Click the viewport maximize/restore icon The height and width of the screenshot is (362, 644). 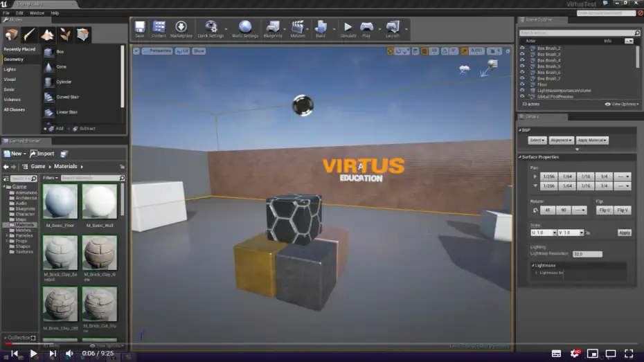pos(508,51)
